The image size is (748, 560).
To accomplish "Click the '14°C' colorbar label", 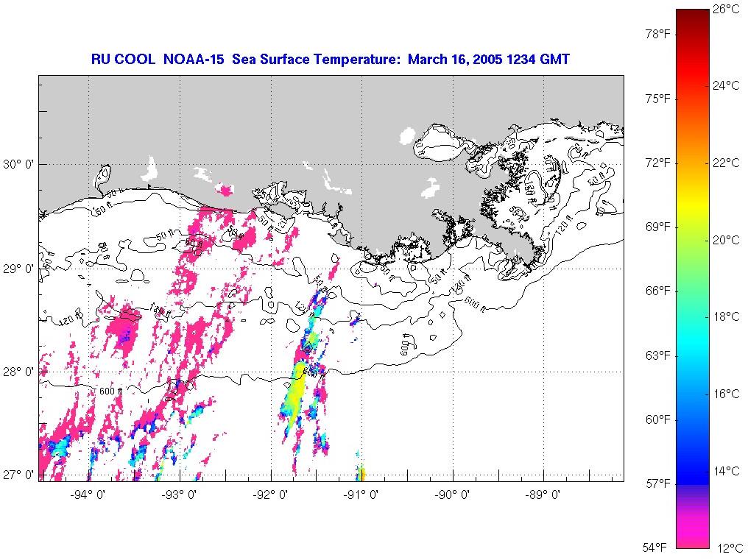I will pos(727,471).
